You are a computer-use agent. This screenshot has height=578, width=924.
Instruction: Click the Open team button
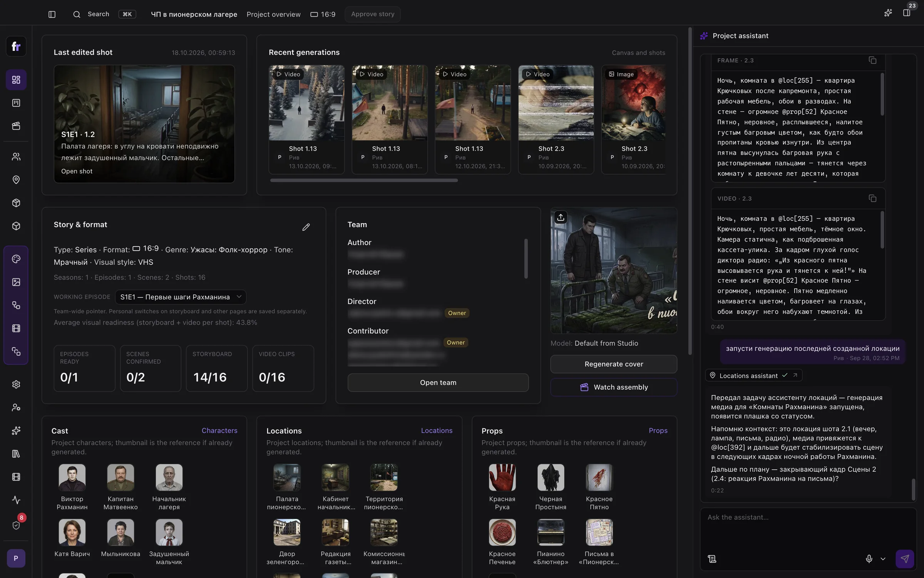point(438,383)
